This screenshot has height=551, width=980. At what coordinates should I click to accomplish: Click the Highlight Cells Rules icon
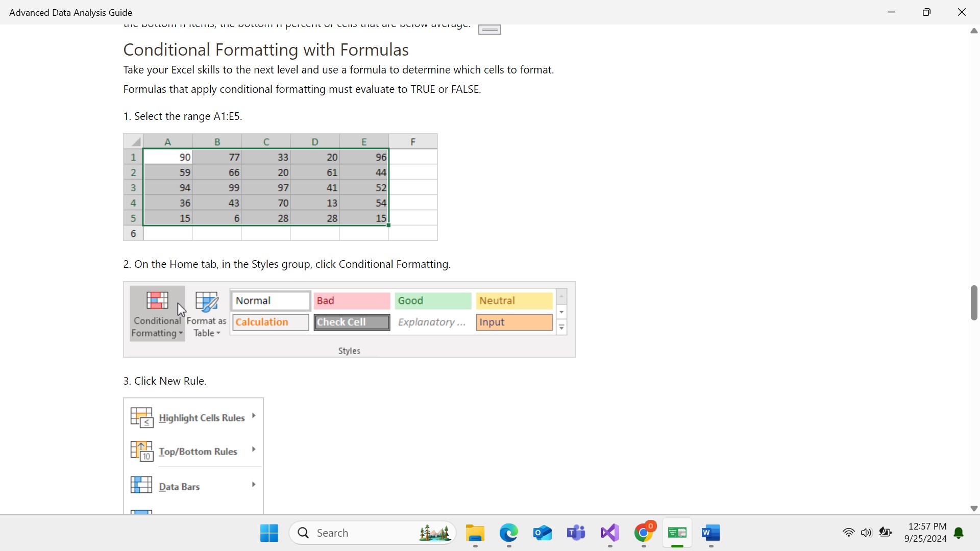pos(141,417)
